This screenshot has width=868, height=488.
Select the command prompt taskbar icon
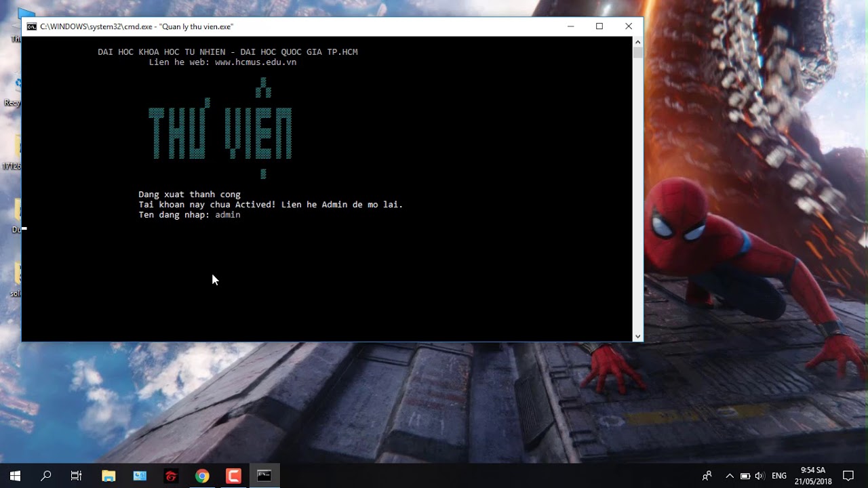tap(264, 476)
